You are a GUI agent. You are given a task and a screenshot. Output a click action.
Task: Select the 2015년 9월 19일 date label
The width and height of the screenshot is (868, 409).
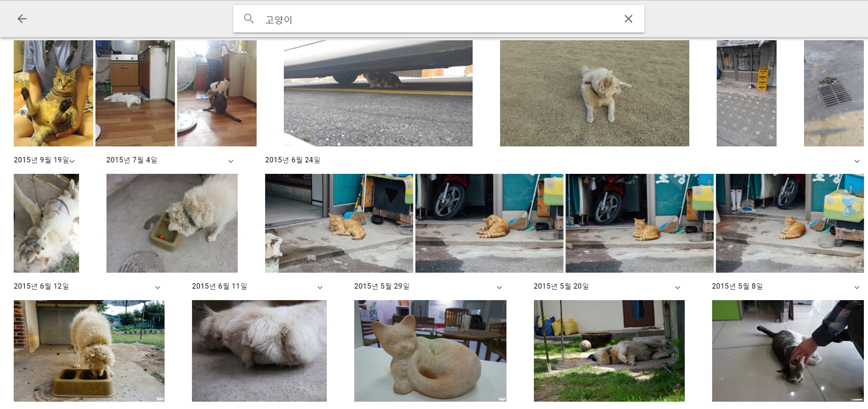click(41, 160)
